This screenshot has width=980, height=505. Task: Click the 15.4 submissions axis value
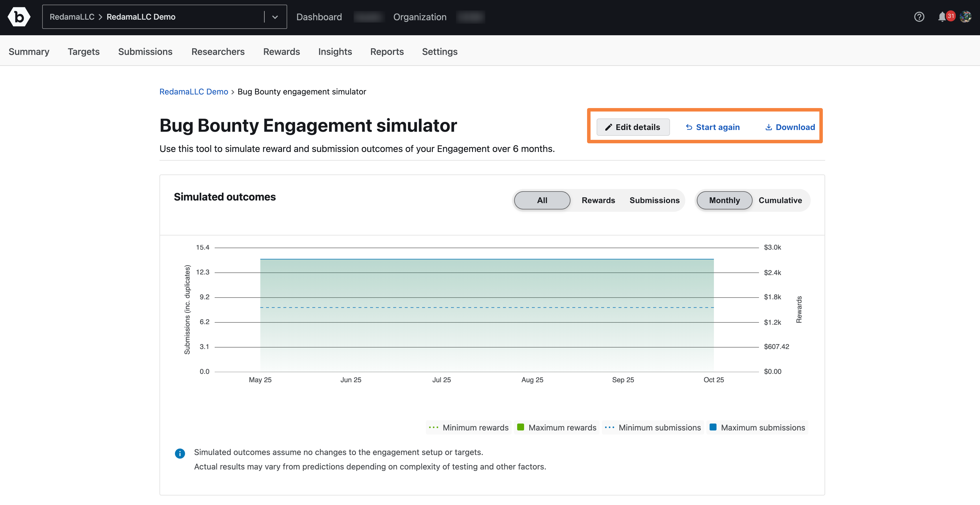tap(203, 247)
